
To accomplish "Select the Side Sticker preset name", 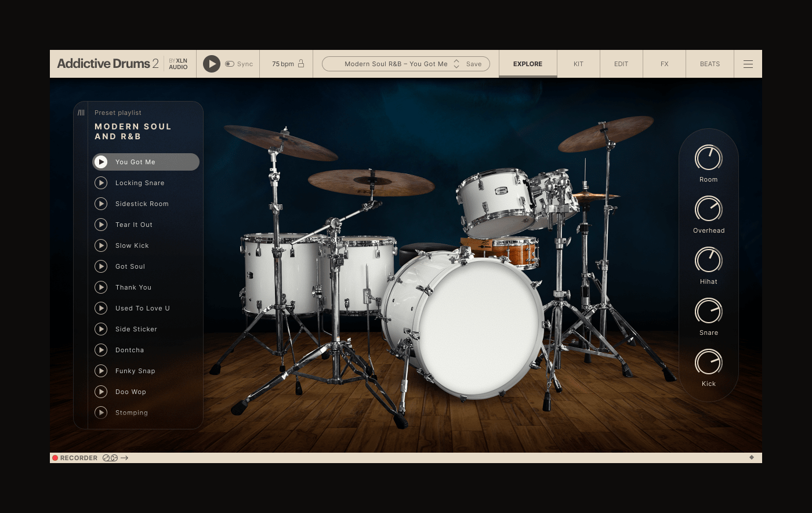I will click(136, 329).
